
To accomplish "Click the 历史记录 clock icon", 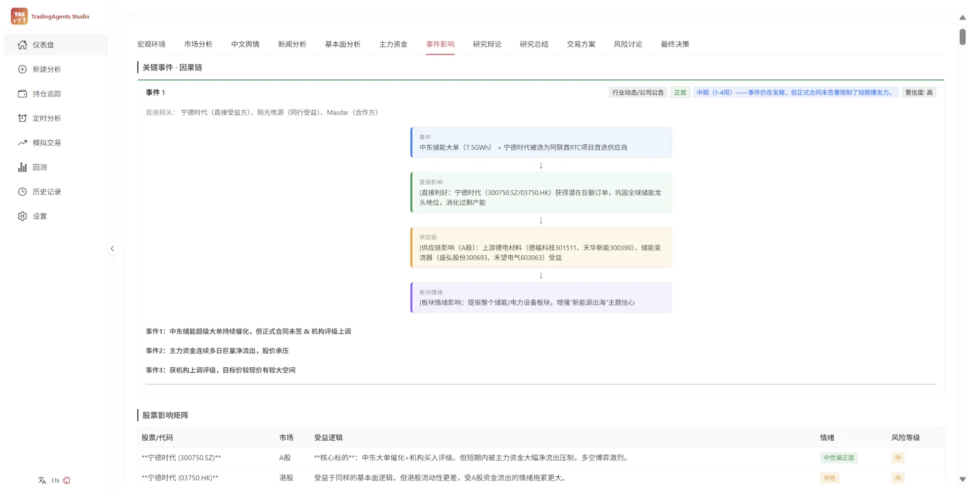I will click(x=23, y=192).
